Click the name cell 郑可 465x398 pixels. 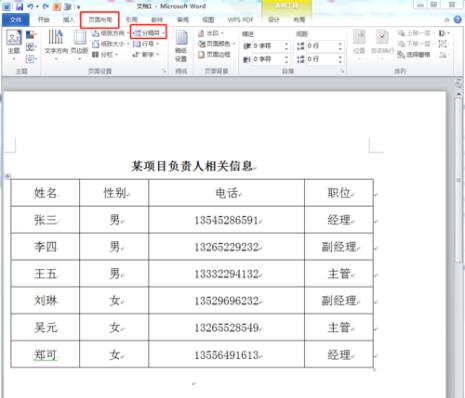click(x=45, y=354)
